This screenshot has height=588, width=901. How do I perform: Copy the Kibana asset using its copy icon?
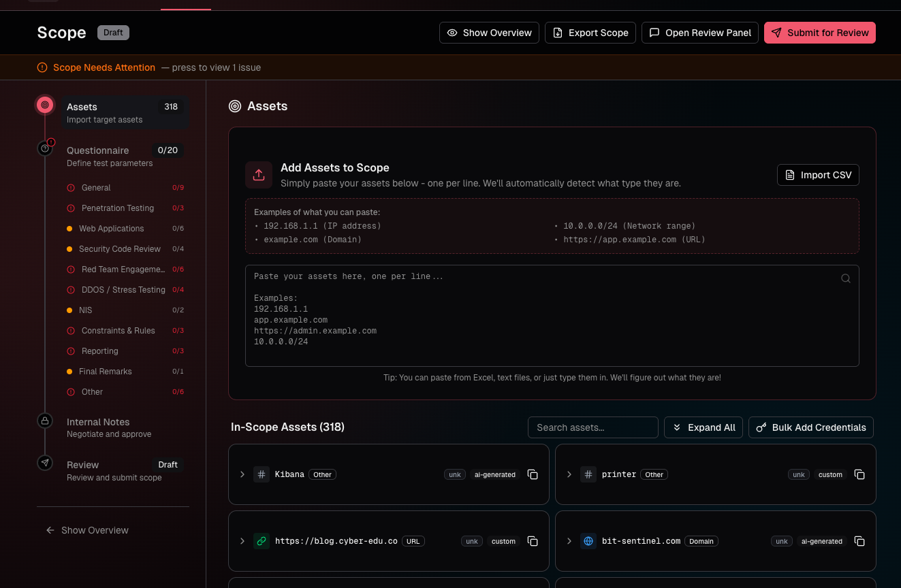533,474
